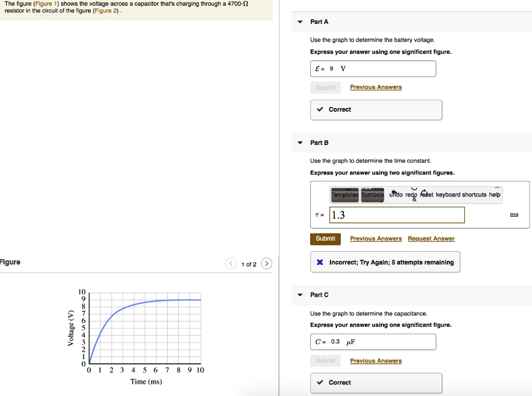Click the Part C capacitance answer box
Viewport: 532px width, 396px height.
[373, 342]
